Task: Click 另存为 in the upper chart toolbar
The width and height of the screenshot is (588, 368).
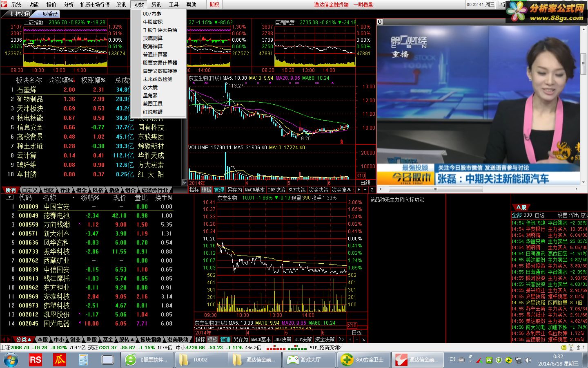Action: pos(235,190)
